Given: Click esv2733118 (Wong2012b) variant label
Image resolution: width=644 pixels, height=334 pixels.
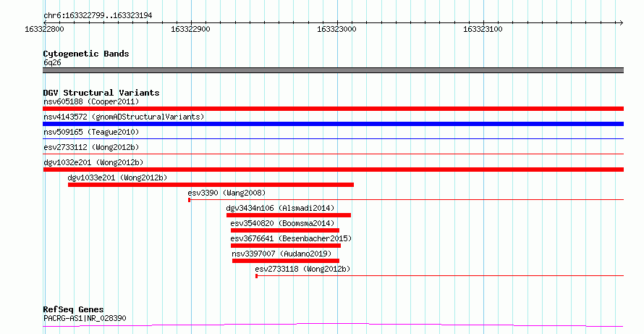Looking at the screenshot, I should [x=302, y=269].
